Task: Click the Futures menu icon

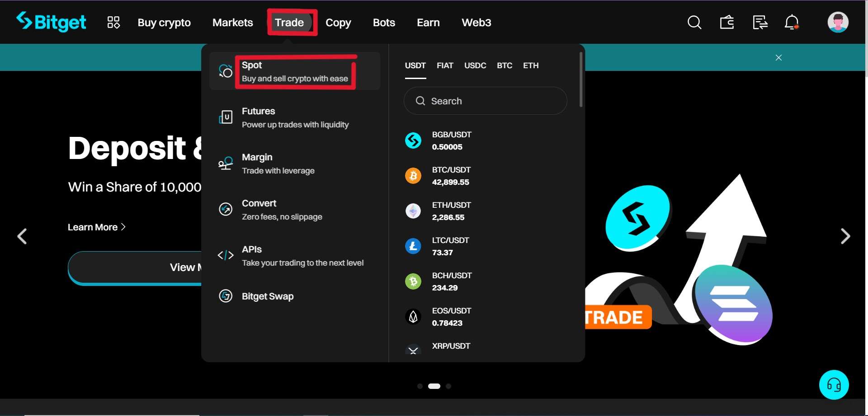Action: [x=226, y=117]
